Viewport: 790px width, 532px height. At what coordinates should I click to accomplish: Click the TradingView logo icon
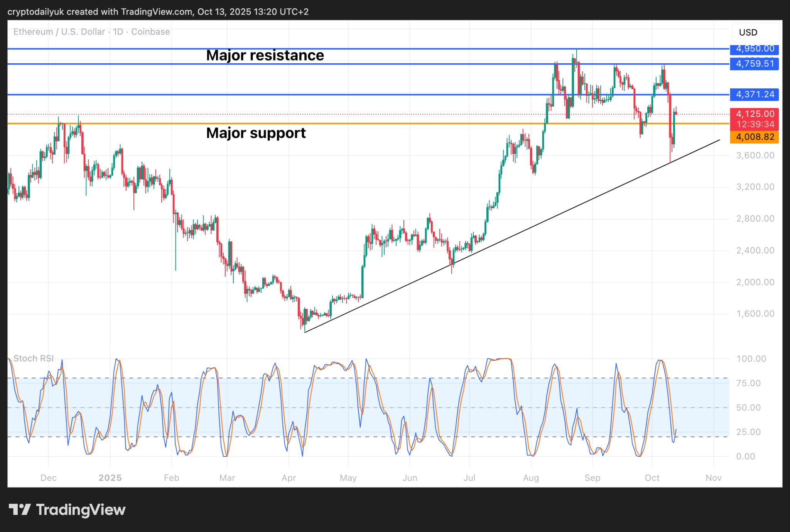(19, 510)
